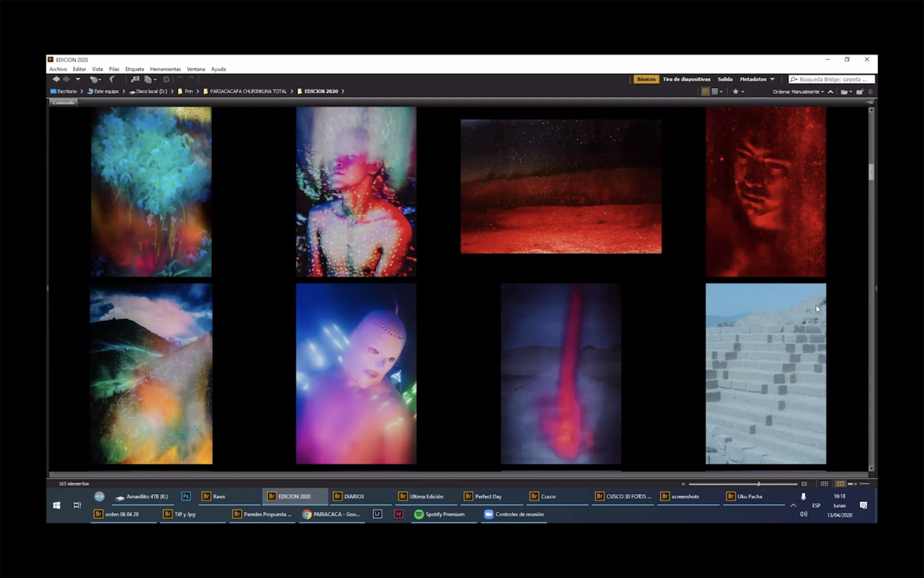Screen dimensions: 924x578
Task: Navigate to Escritorio in breadcrumb path
Action: (63, 91)
